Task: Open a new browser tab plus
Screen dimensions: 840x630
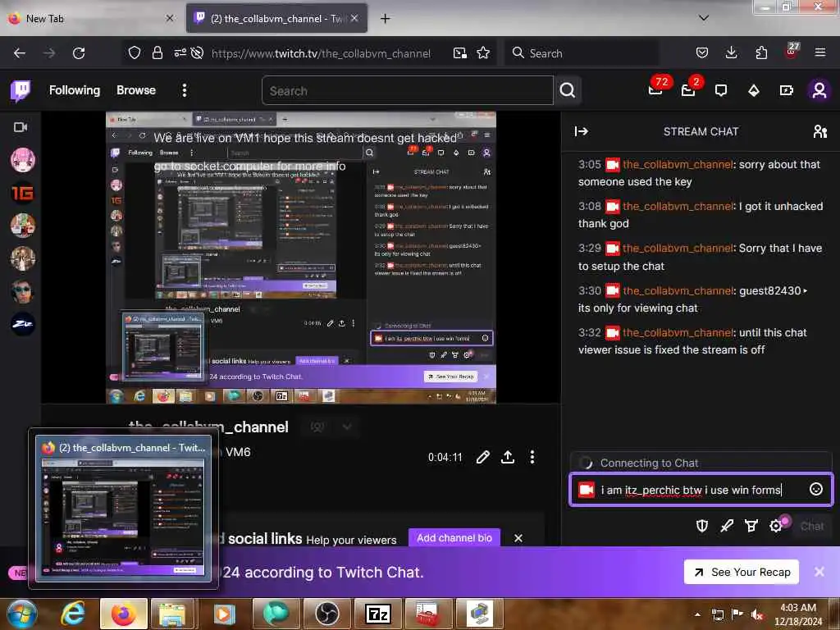Action: tap(386, 19)
